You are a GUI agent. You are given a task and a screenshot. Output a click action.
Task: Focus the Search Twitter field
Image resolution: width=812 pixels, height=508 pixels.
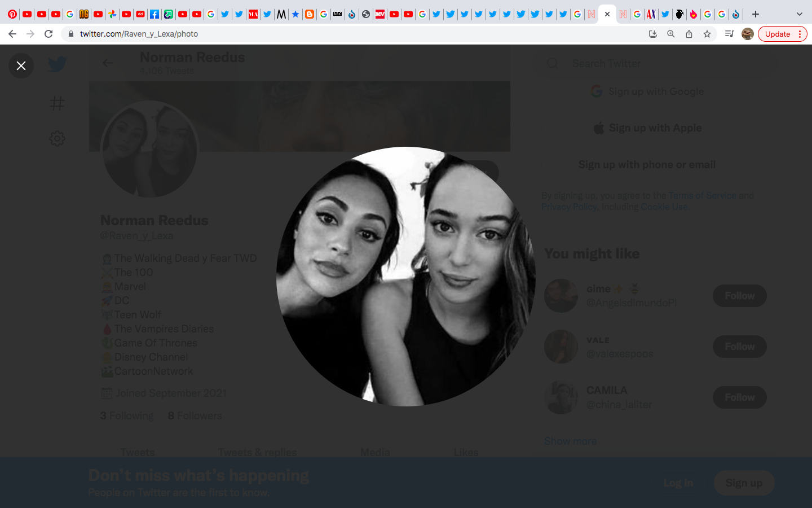[657, 63]
